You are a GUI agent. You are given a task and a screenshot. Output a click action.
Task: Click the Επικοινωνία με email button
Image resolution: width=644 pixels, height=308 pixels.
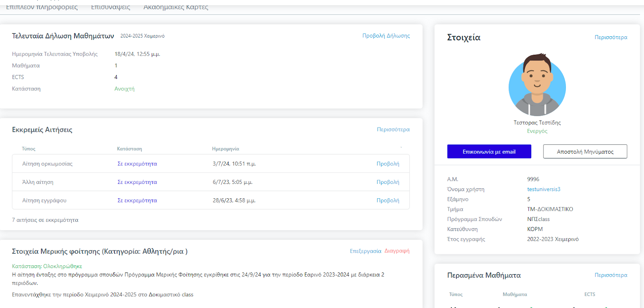489,152
